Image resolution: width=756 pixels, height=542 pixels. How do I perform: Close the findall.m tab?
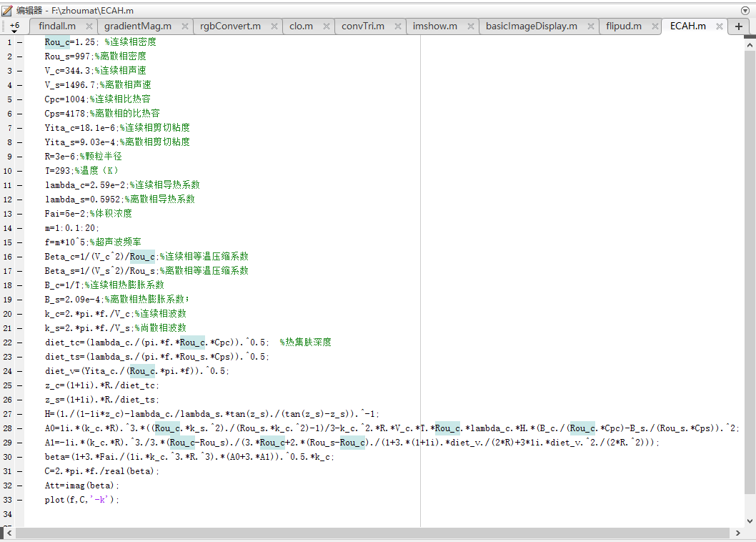pyautogui.click(x=89, y=26)
